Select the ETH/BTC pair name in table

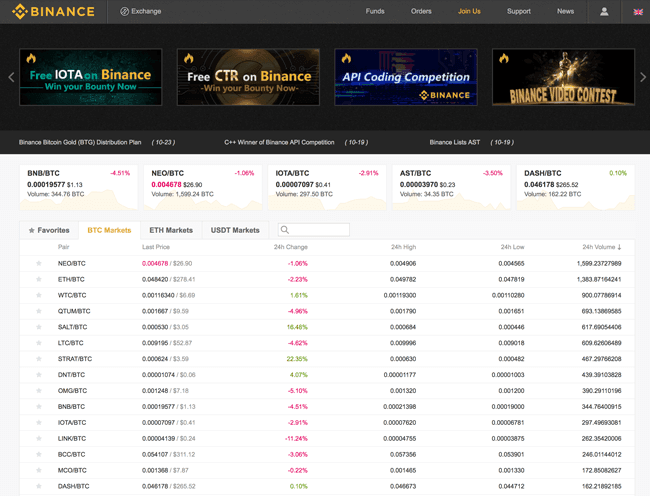tap(71, 279)
